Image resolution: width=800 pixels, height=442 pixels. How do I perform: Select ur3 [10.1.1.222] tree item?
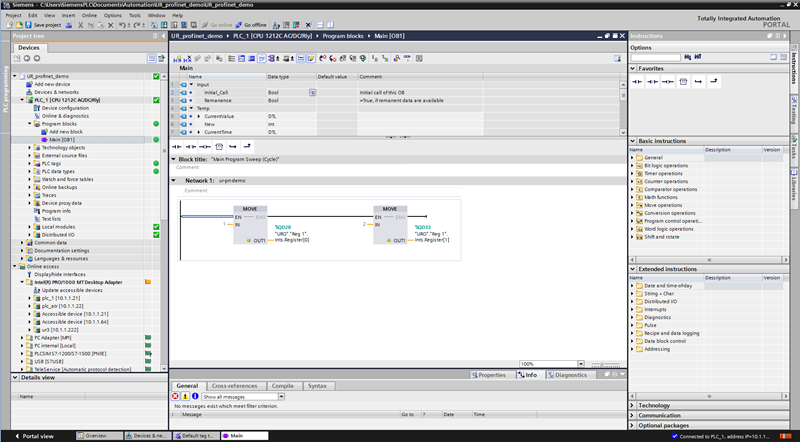tap(60, 330)
